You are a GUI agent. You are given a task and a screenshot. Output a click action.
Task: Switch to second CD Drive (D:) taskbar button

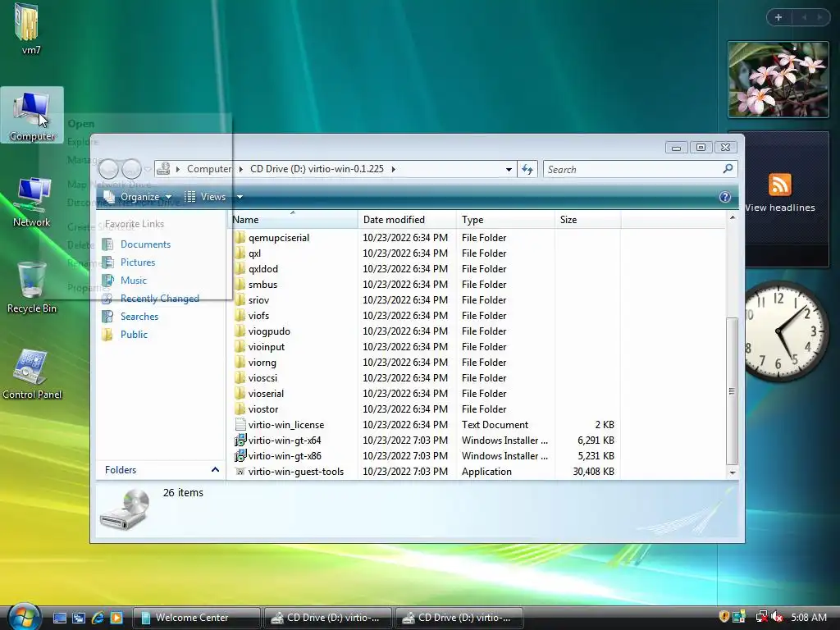click(x=459, y=618)
